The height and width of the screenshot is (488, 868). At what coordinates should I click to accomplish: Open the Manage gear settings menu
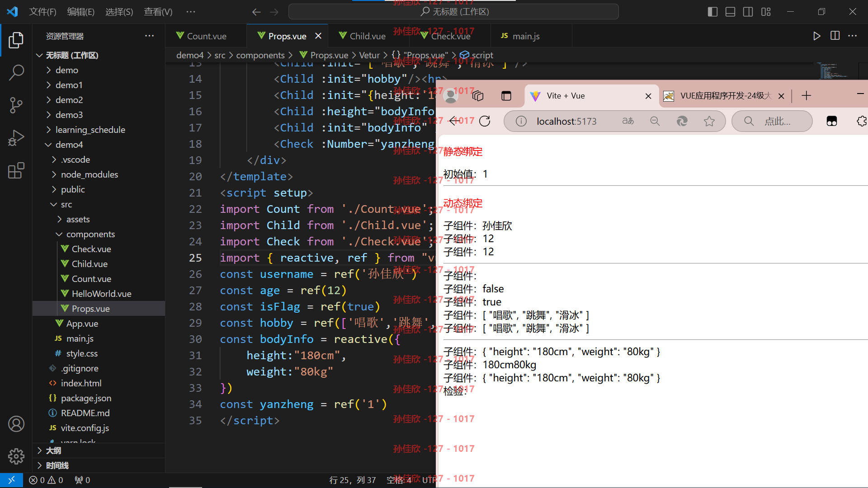(16, 456)
